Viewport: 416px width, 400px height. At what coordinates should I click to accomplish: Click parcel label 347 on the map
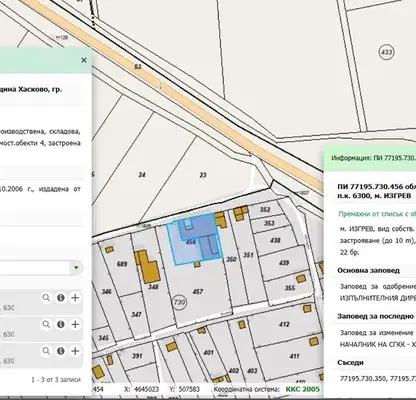pyautogui.click(x=136, y=314)
